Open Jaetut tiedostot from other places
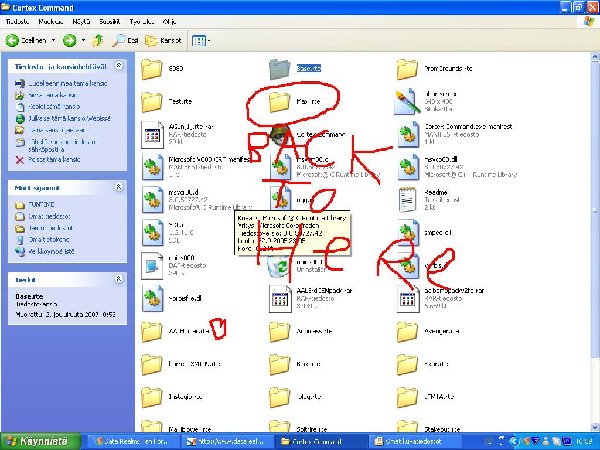This screenshot has height=450, width=600. pyautogui.click(x=44, y=228)
